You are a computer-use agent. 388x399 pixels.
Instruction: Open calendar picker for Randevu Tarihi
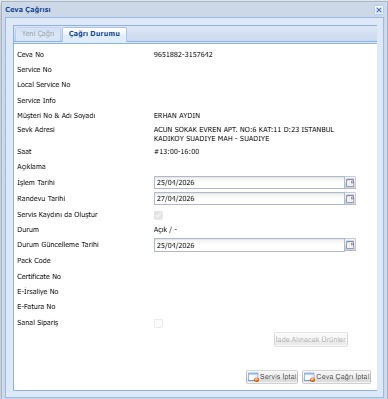click(x=350, y=199)
